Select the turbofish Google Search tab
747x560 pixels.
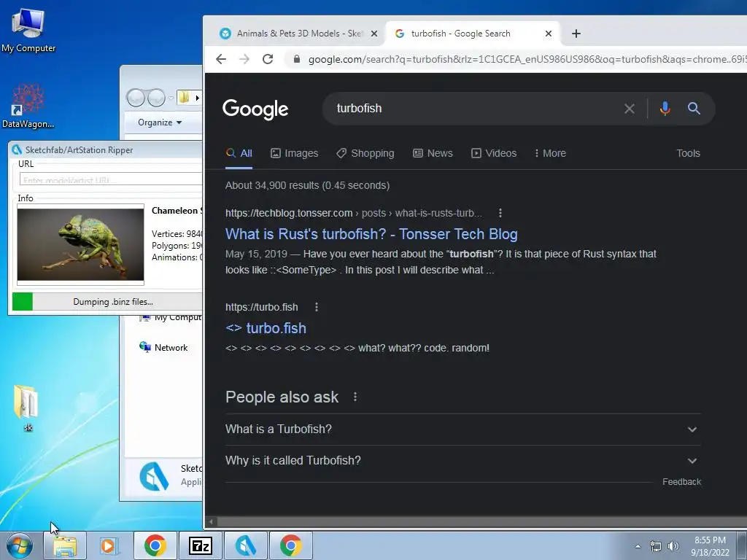click(x=472, y=34)
